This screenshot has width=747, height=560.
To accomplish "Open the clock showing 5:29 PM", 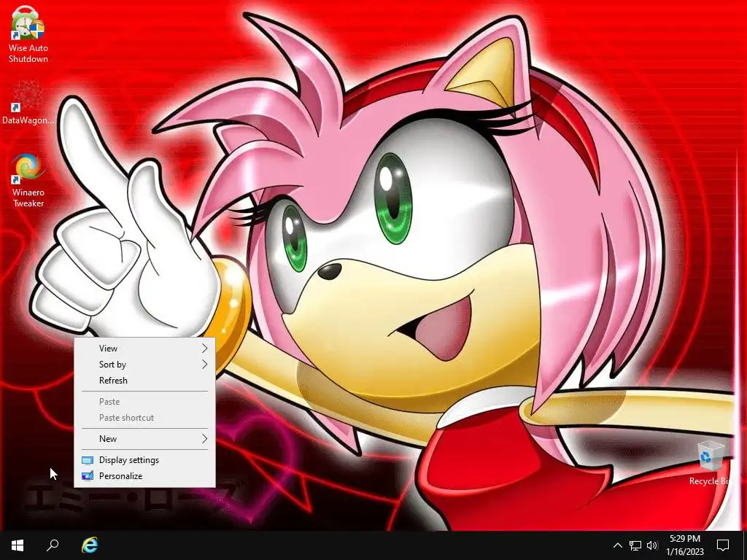I will pos(685,545).
